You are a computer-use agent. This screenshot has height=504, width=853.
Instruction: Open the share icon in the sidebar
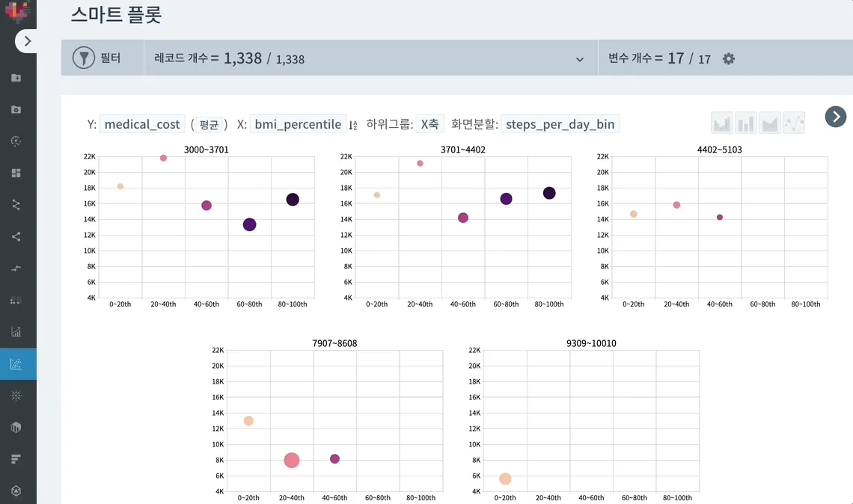click(16, 236)
